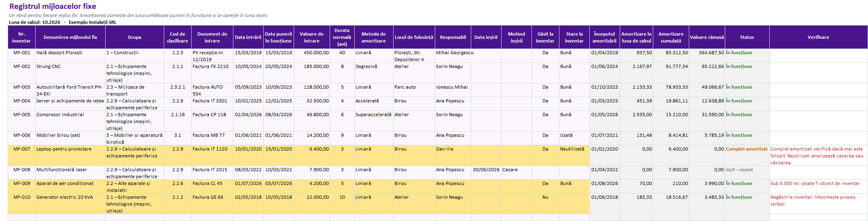This screenshot has height=221, width=868.
Task: Click the 'Degresivă' depreciation method cell
Action: pos(374,73)
